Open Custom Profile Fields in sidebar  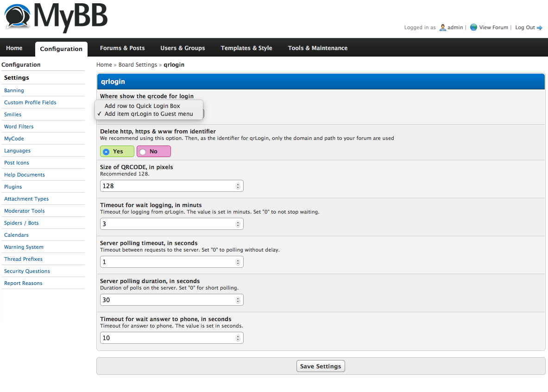(x=30, y=102)
